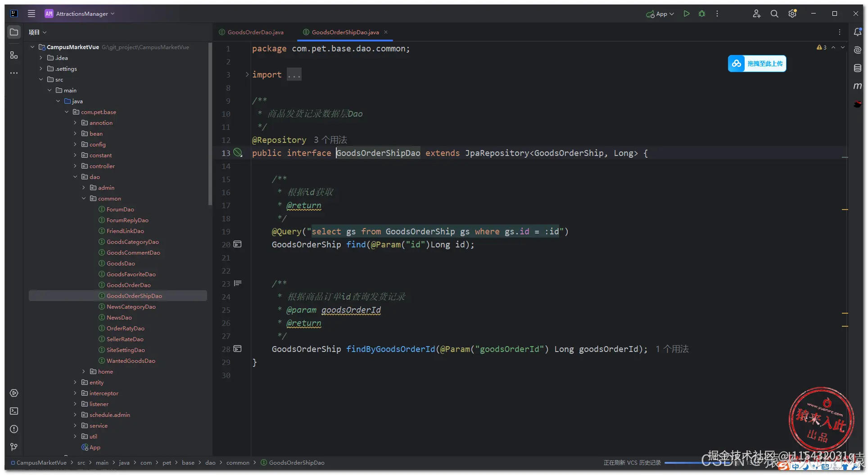
Task: Select SellerRateDao in the project tree
Action: [125, 339]
